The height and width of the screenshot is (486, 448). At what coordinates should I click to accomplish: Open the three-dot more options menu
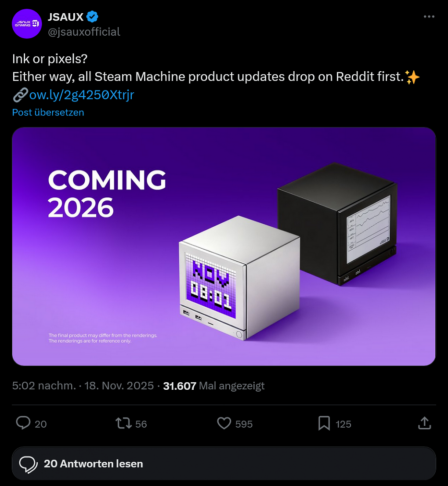point(429,17)
